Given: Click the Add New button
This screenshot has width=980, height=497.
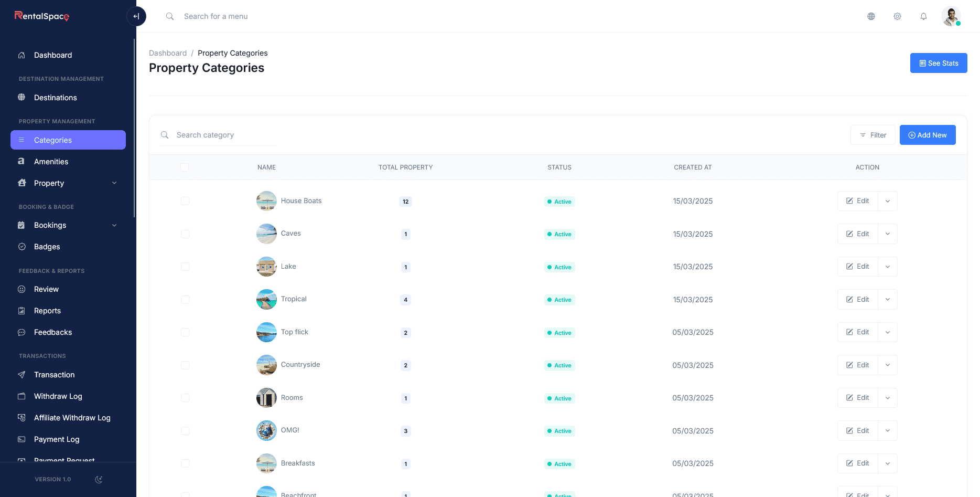Looking at the screenshot, I should 927,135.
